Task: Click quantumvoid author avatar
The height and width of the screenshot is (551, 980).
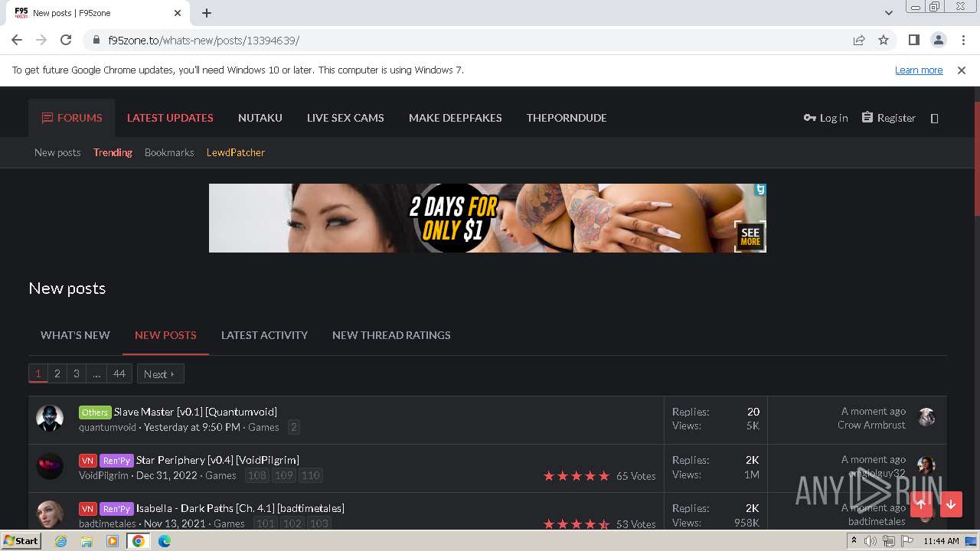Action: pos(50,418)
